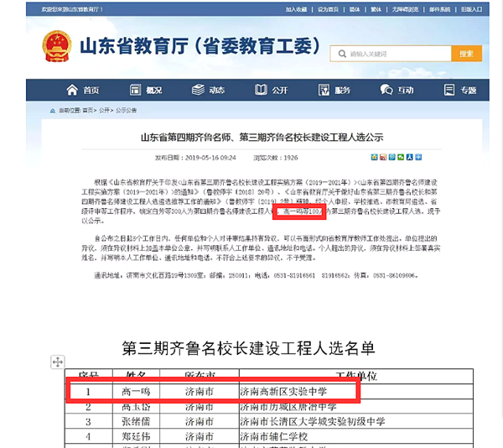Click the open book icon beside 公开
Screen dimensions: 503x448
[x=261, y=90]
